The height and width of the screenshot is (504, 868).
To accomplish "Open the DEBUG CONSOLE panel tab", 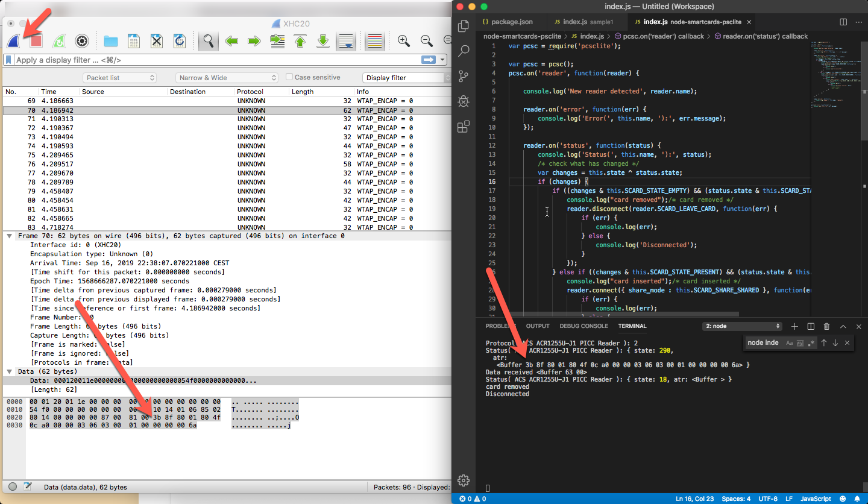I will pyautogui.click(x=584, y=326).
